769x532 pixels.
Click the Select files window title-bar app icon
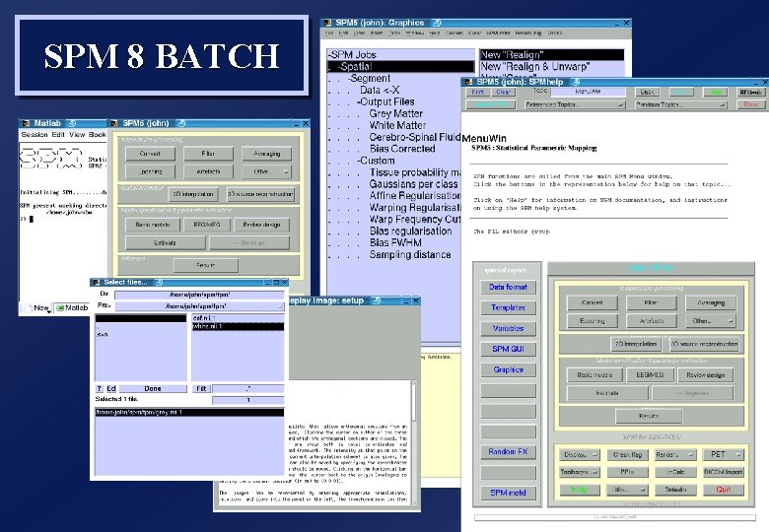pos(97,282)
